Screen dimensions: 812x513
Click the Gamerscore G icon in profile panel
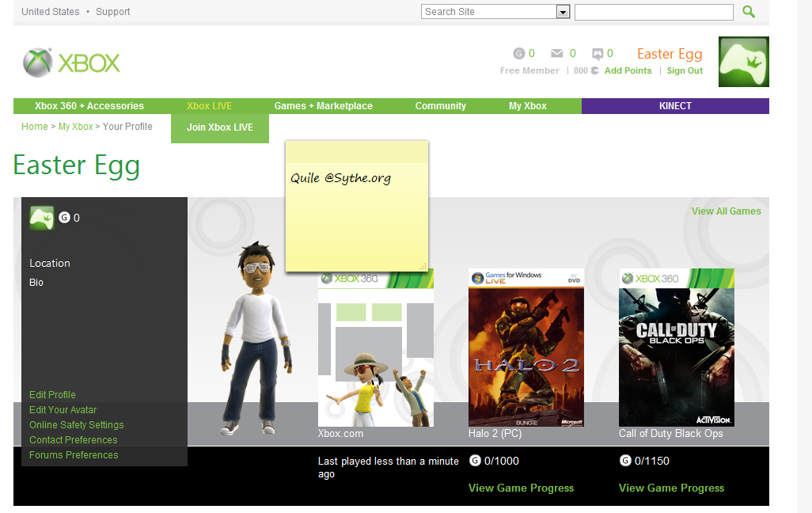(x=64, y=218)
